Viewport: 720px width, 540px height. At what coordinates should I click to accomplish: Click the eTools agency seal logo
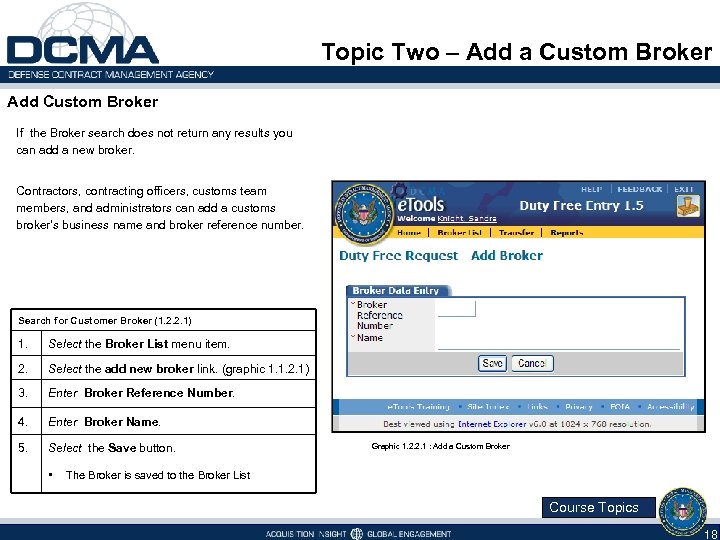point(366,214)
